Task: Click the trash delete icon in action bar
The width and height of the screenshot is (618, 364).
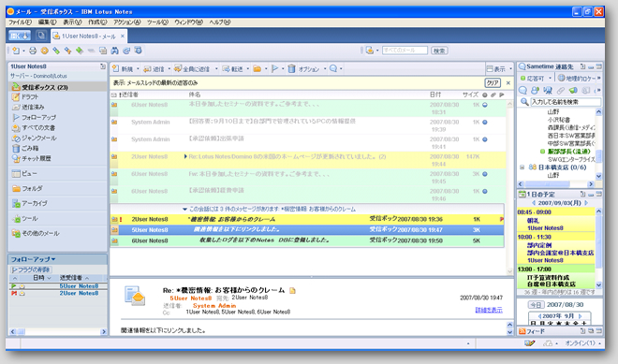Action: (x=291, y=69)
